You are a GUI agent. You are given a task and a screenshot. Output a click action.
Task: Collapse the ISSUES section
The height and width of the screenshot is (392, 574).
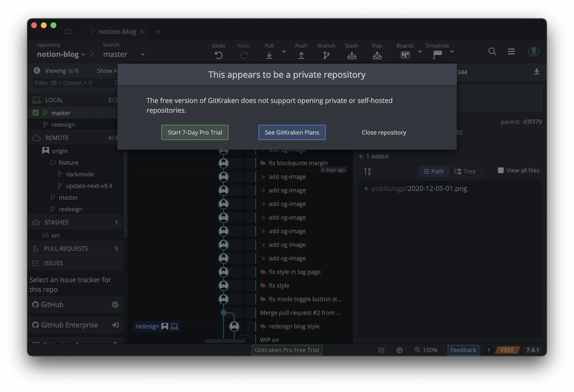75,263
